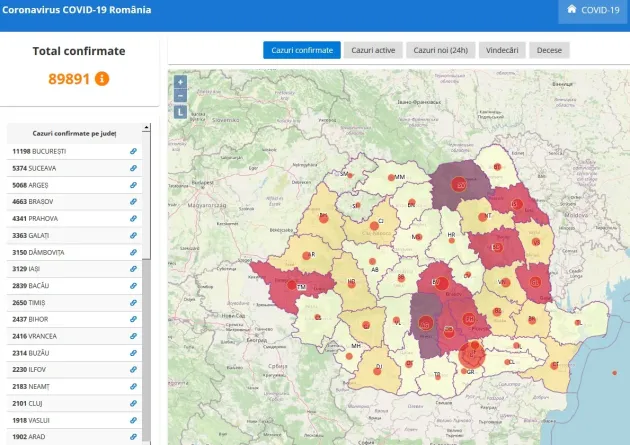Click the Iași (IS) case circle on map
630x445 pixels.
point(517,204)
